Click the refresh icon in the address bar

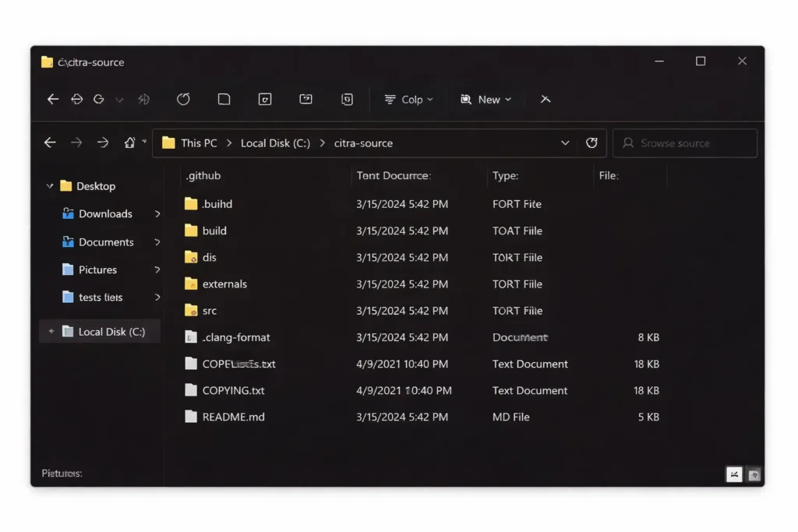click(x=591, y=143)
